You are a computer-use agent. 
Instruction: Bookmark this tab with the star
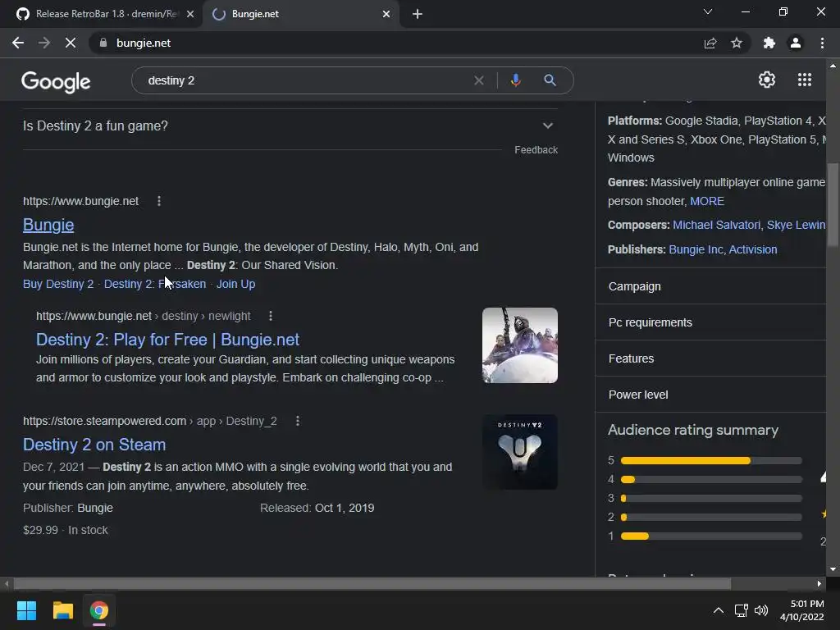(x=737, y=43)
